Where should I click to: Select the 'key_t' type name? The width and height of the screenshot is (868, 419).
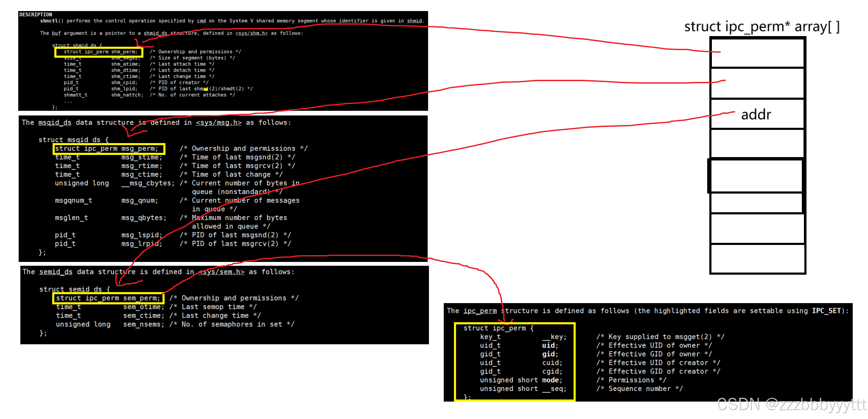[x=490, y=337]
